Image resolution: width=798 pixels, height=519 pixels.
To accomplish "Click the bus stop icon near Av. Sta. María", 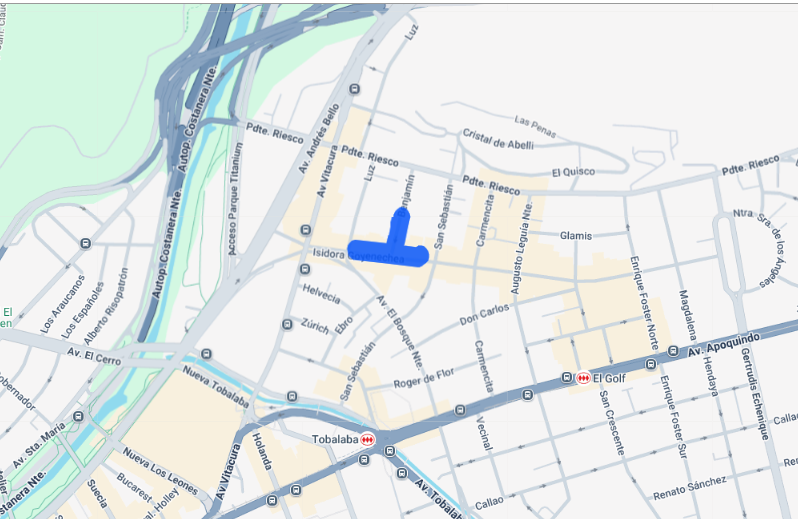I will [x=78, y=416].
